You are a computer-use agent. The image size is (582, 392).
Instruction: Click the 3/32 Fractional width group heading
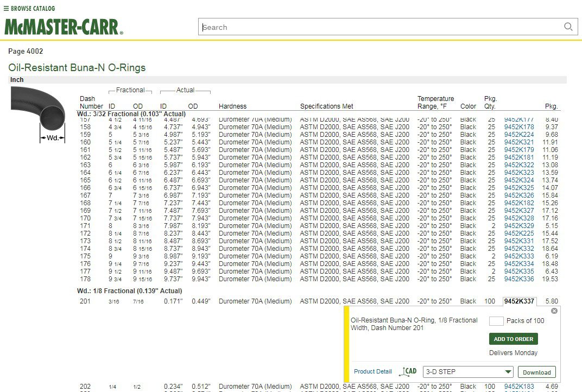[131, 114]
